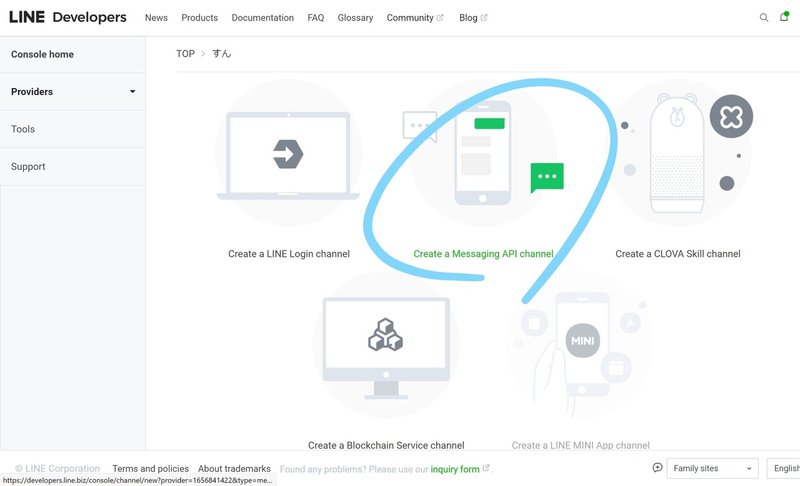Open About trademarks link
The image size is (800, 486).
coord(234,468)
